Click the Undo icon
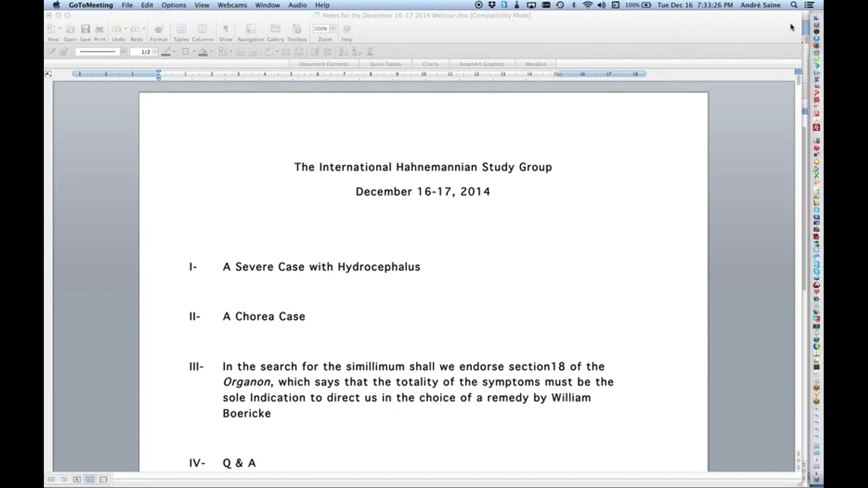Viewport: 868px width, 488px height. click(118, 29)
